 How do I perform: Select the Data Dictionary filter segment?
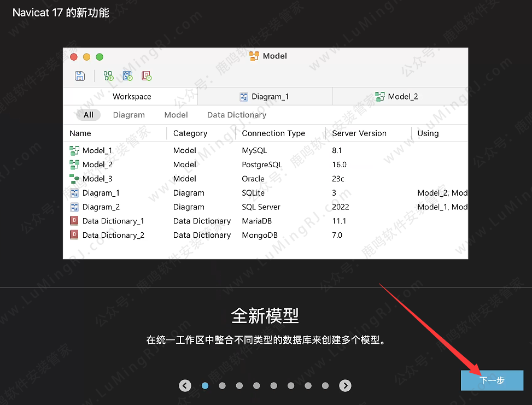click(x=236, y=115)
